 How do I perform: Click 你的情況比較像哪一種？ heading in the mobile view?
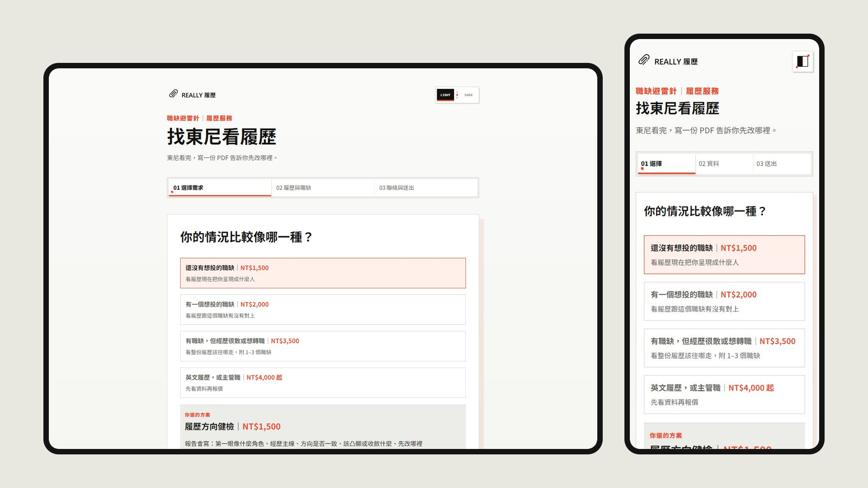(x=705, y=211)
